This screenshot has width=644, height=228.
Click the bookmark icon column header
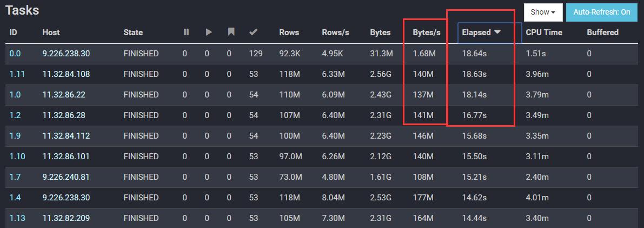pos(231,32)
